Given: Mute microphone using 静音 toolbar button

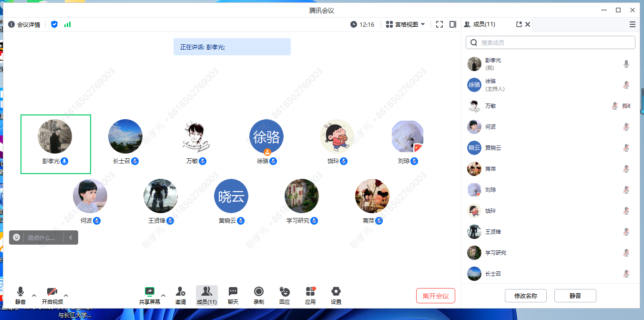Looking at the screenshot, I should pos(20,292).
